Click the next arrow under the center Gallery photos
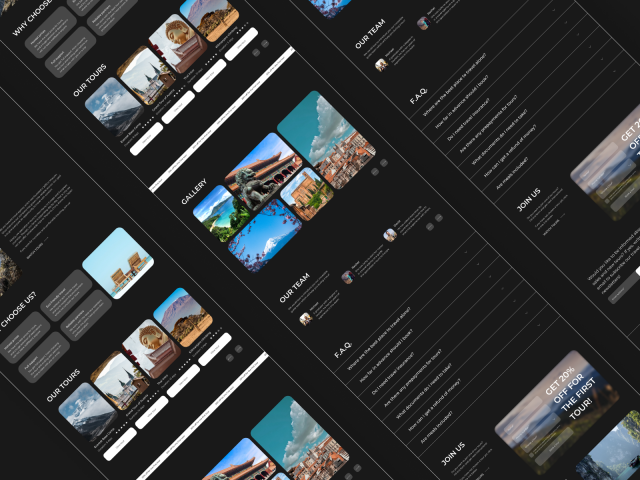Image resolution: width=640 pixels, height=480 pixels. [384, 163]
